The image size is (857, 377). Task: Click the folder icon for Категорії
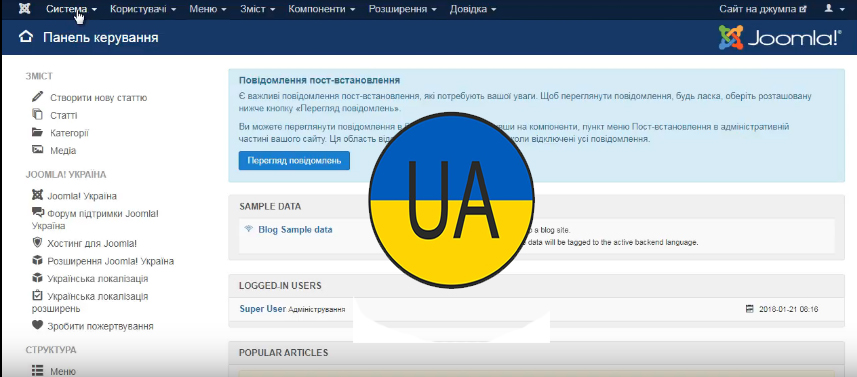[37, 132]
